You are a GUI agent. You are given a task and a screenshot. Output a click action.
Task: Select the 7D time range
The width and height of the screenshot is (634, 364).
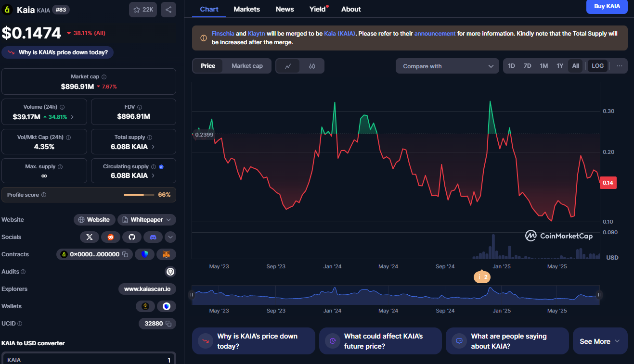click(x=527, y=66)
